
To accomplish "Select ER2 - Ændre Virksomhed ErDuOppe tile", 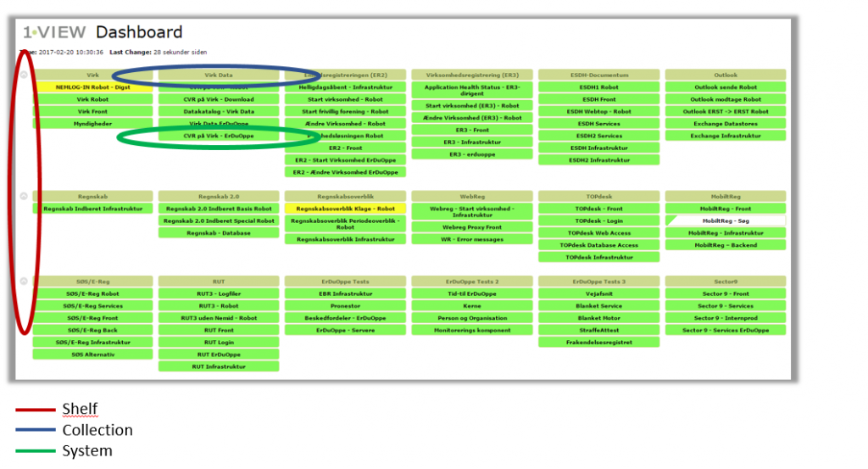I will click(x=346, y=172).
